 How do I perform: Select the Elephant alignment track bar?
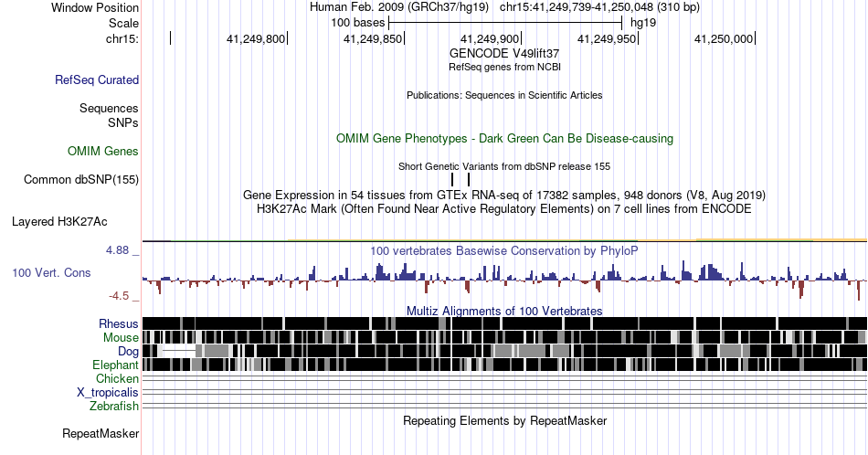505,365
